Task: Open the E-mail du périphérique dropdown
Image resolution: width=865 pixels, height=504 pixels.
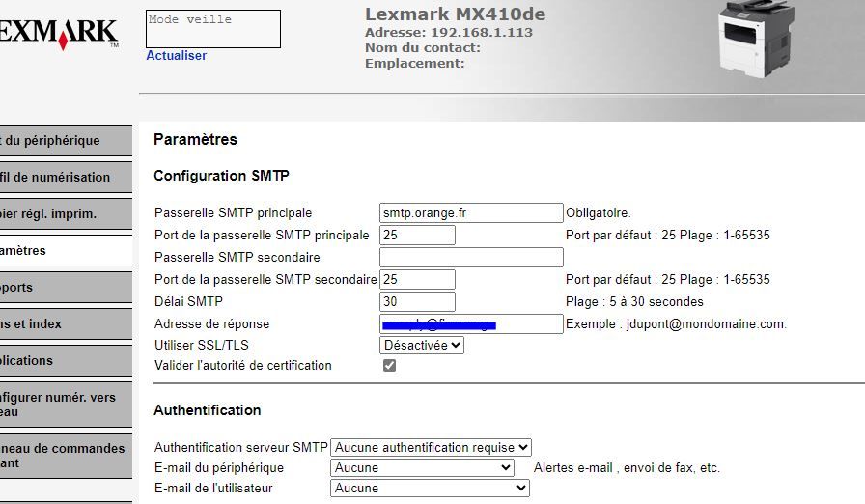Action: [422, 467]
